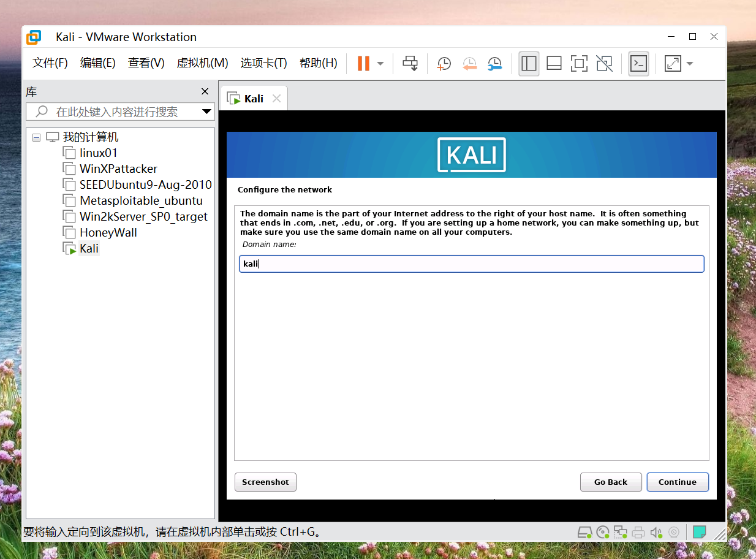Collapse the 我的计算机 tree node
The height and width of the screenshot is (559, 756).
[36, 137]
